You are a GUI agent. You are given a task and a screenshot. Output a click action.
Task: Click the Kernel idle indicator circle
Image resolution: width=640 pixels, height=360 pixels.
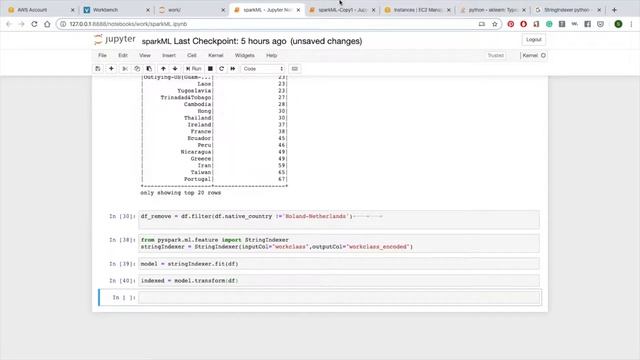tap(543, 56)
